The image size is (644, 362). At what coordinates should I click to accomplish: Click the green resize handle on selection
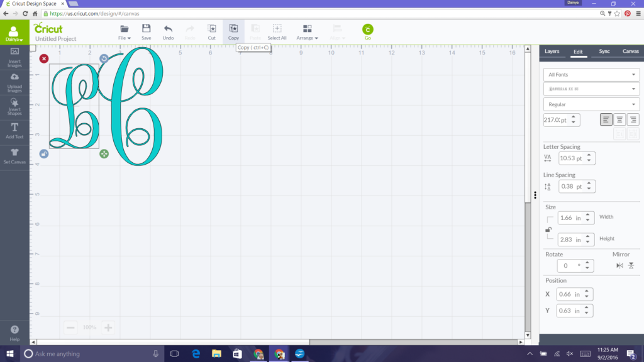coord(104,154)
